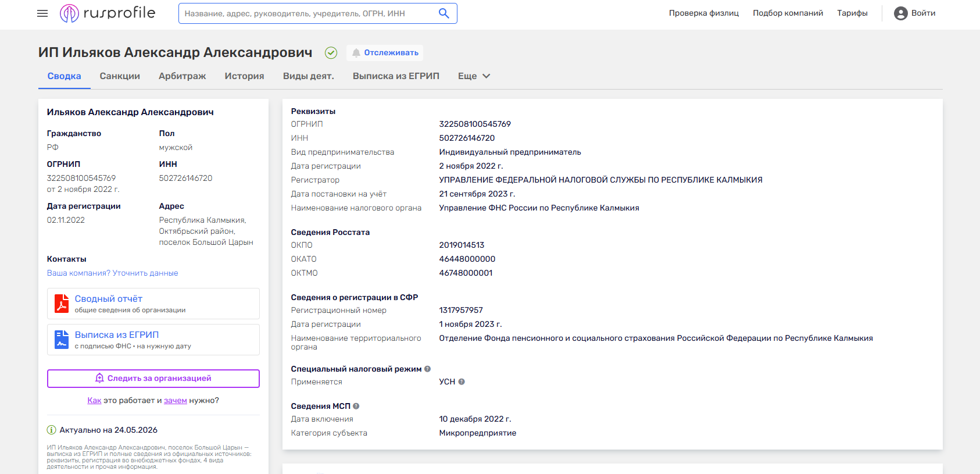Open the Тарифы link
Image resolution: width=980 pixels, height=474 pixels.
(x=852, y=13)
